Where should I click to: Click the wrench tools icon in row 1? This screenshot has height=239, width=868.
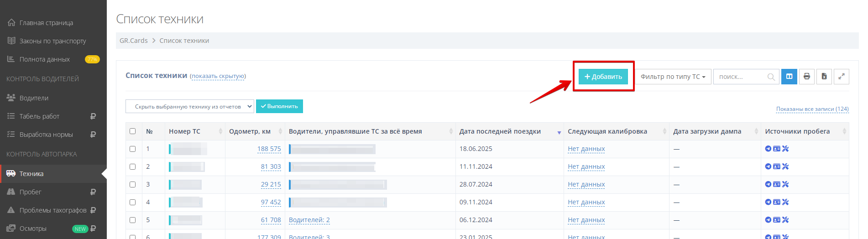(785, 149)
